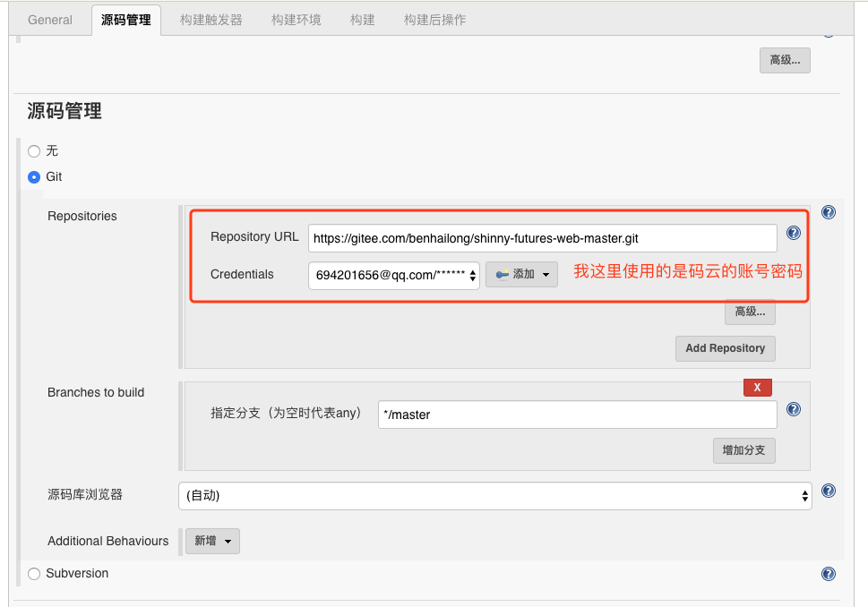Open help icon beside branch specifier field

794,409
